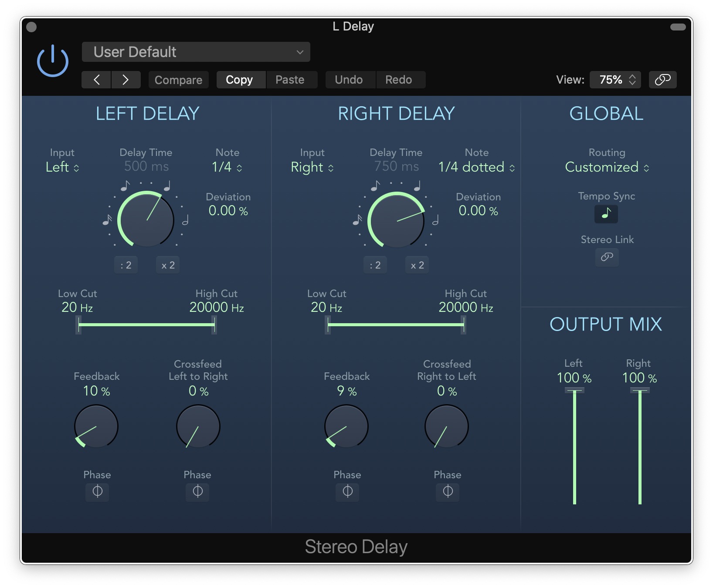Load next preset with right arrow
The height and width of the screenshot is (588, 713).
(x=126, y=80)
